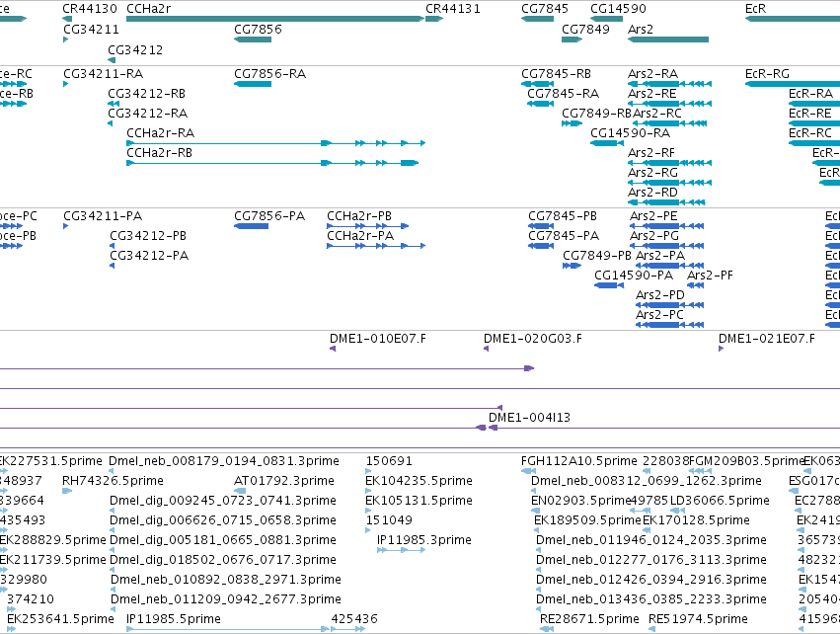
Task: Click the DME1-021E07.F BAC end label
Action: [767, 339]
